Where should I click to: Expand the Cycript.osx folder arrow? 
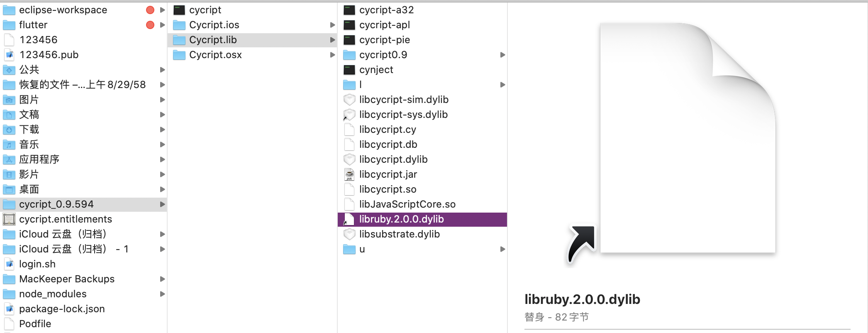(x=332, y=55)
